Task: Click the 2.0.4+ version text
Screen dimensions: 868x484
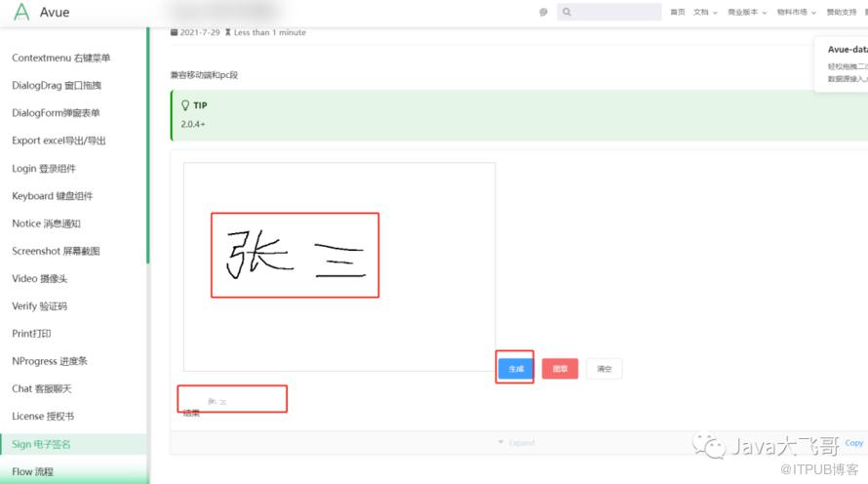Action: click(193, 124)
